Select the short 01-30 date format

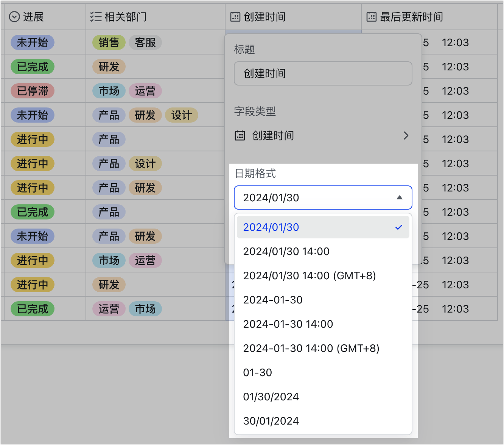click(x=323, y=372)
